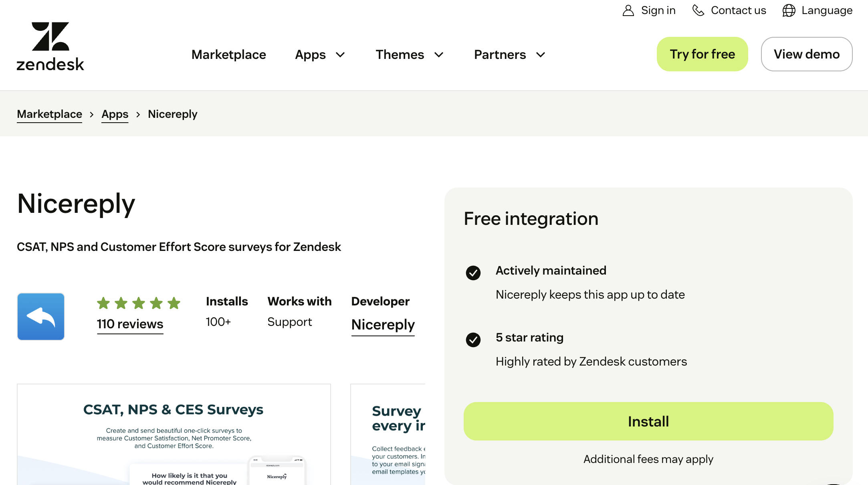Screen dimensions: 868x485
Task: Open the View demo page
Action: (x=806, y=54)
